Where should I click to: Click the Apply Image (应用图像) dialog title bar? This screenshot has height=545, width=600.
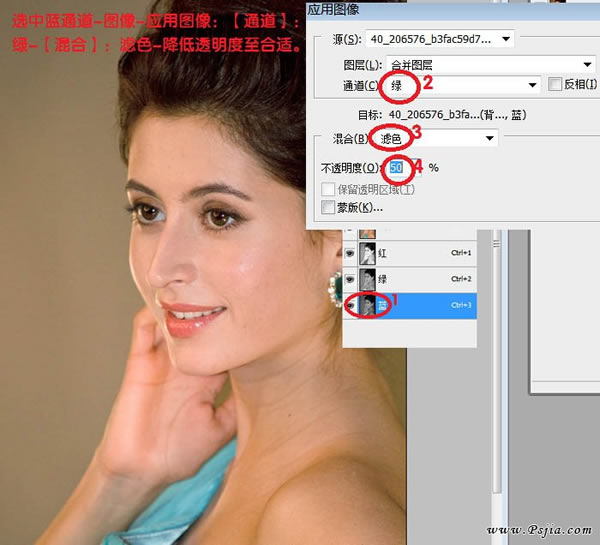[453, 10]
